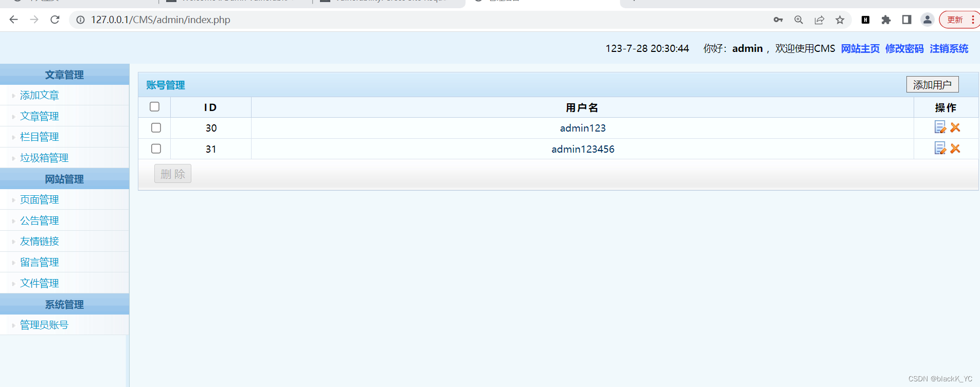Edit the admin123 account

(x=940, y=127)
